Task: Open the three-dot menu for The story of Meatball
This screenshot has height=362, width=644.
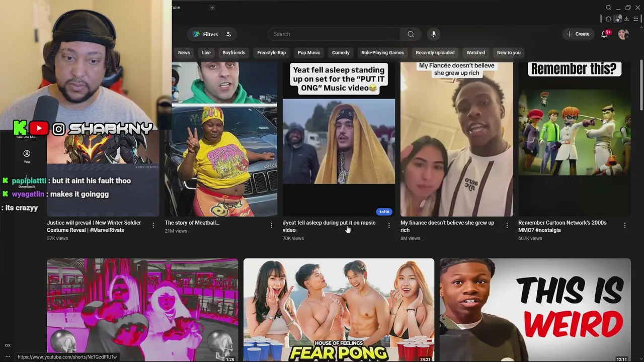Action: point(271,225)
